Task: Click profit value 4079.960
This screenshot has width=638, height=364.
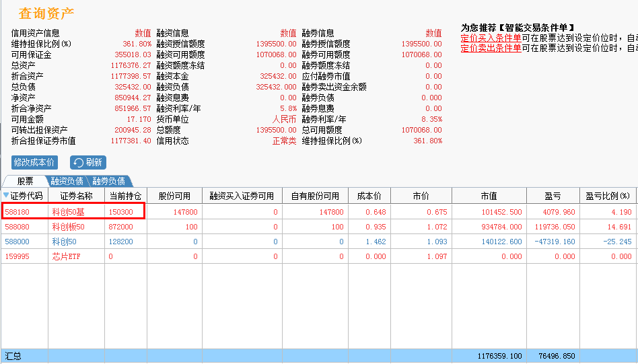Action: click(x=559, y=212)
